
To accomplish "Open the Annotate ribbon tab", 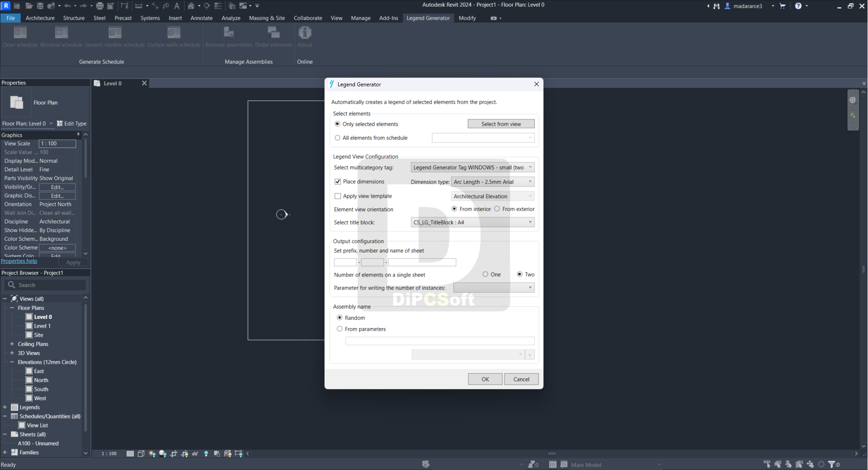I will pyautogui.click(x=202, y=18).
